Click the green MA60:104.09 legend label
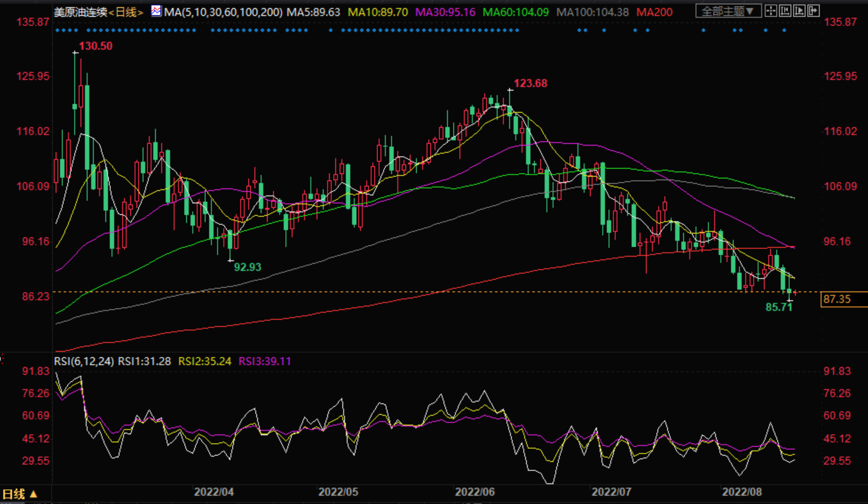The height and width of the screenshot is (504, 868). click(x=515, y=12)
